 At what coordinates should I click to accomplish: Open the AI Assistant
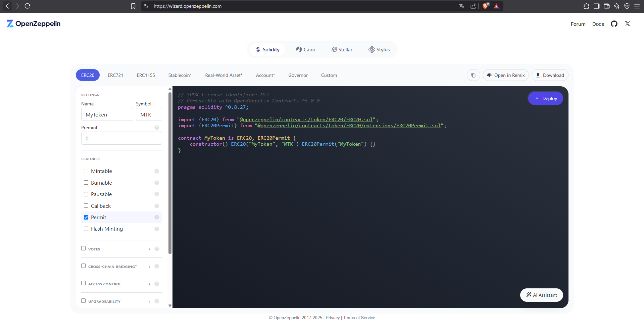(x=542, y=295)
